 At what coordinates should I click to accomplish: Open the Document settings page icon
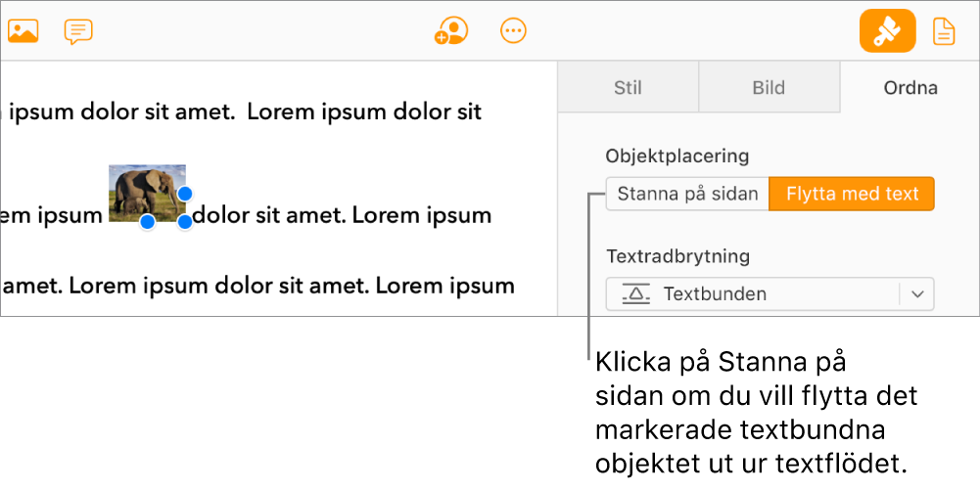(944, 31)
